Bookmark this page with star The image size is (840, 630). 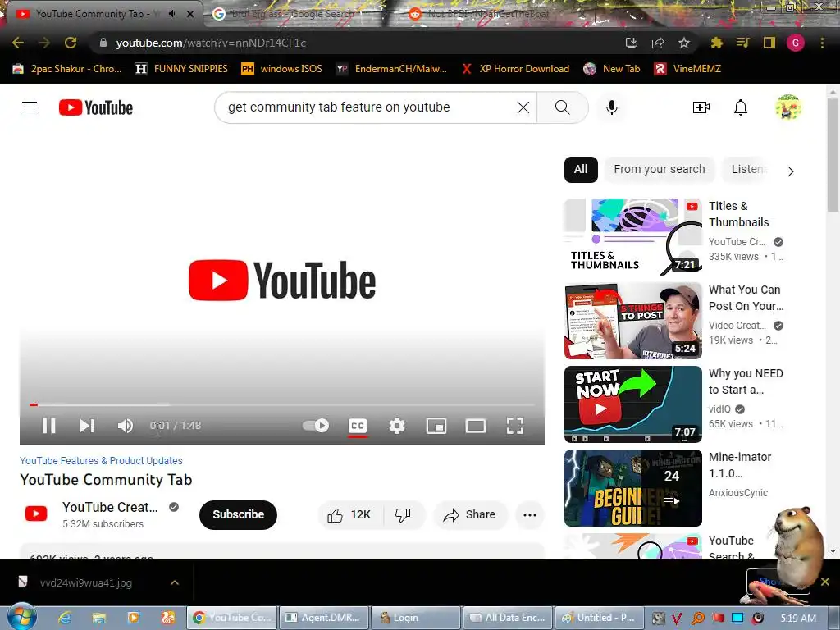click(x=684, y=43)
